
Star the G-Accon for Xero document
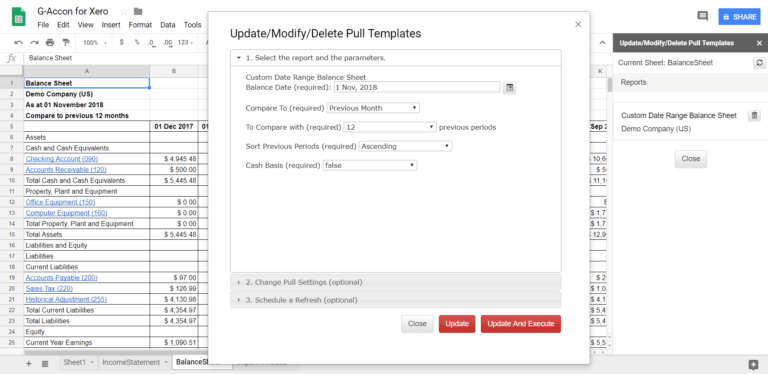(123, 11)
